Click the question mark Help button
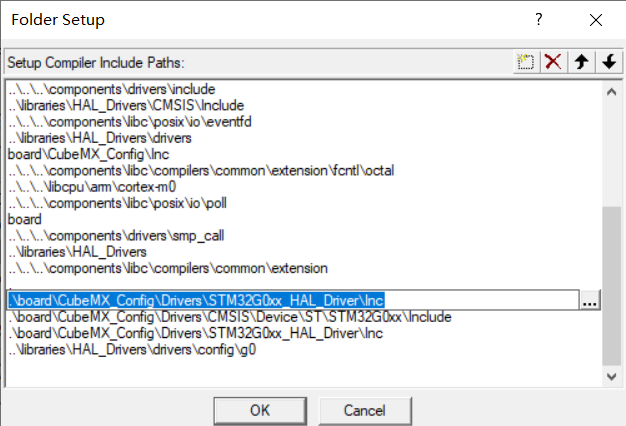The image size is (626, 426). 540,19
